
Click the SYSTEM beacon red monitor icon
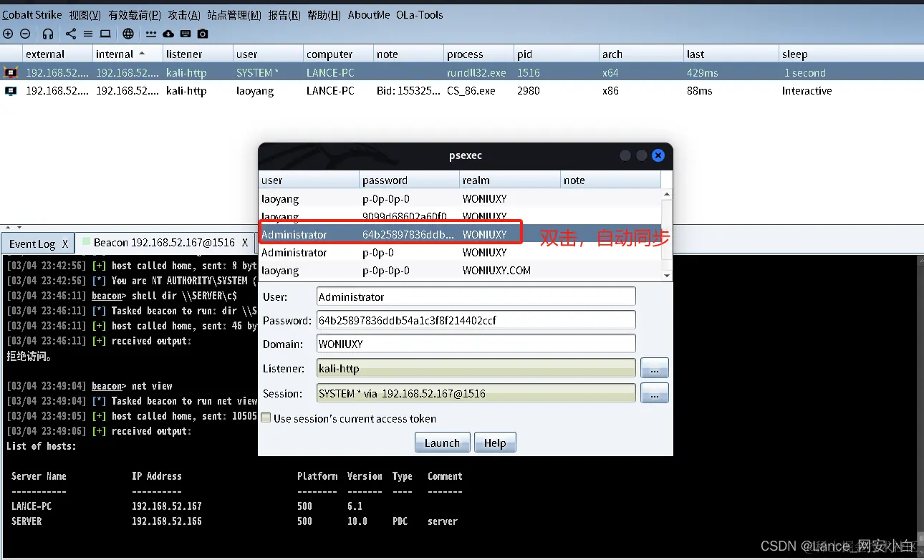[x=11, y=72]
